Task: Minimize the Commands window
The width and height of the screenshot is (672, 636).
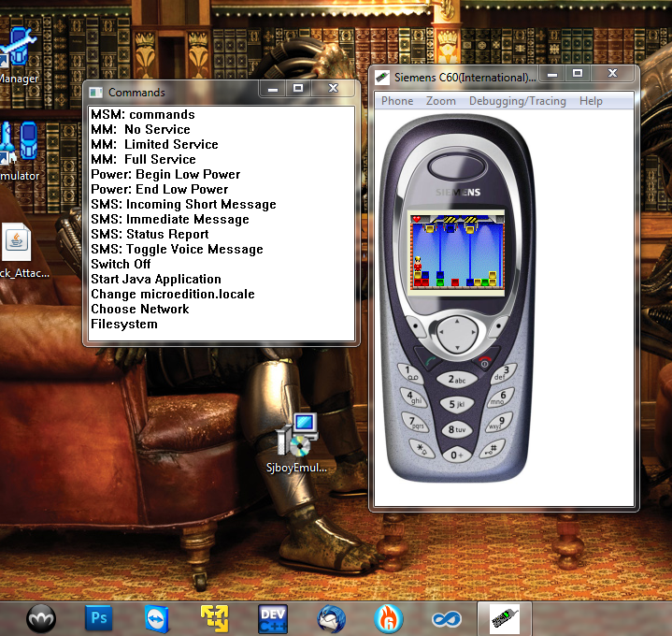Action: click(x=273, y=89)
